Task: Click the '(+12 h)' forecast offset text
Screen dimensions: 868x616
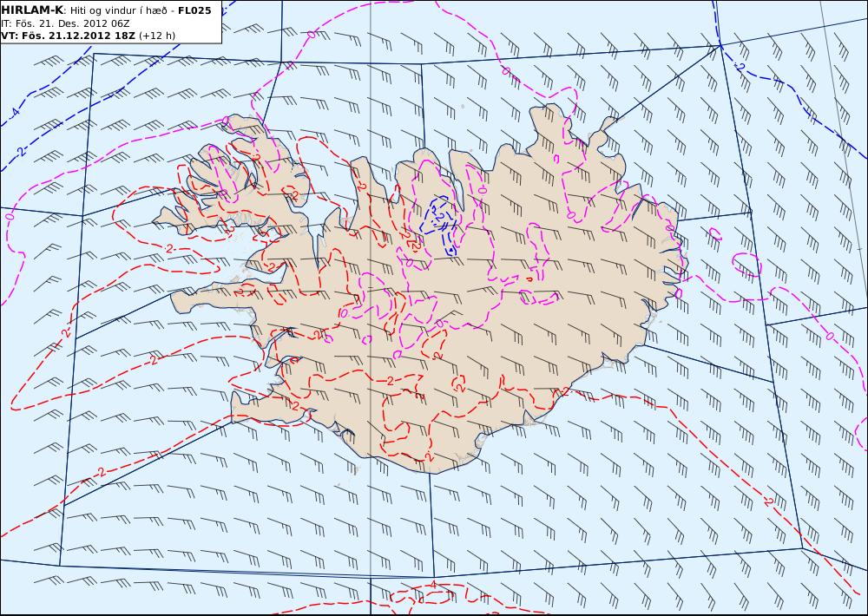Action: tap(157, 36)
